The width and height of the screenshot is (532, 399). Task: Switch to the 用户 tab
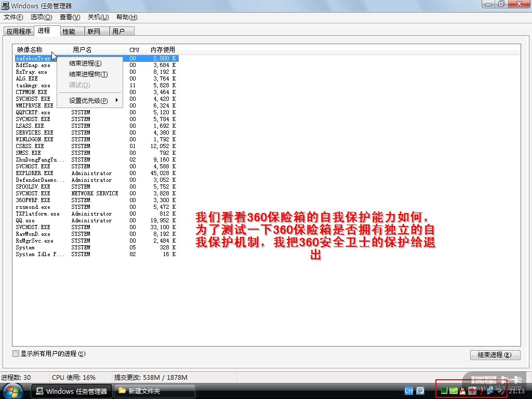122,31
